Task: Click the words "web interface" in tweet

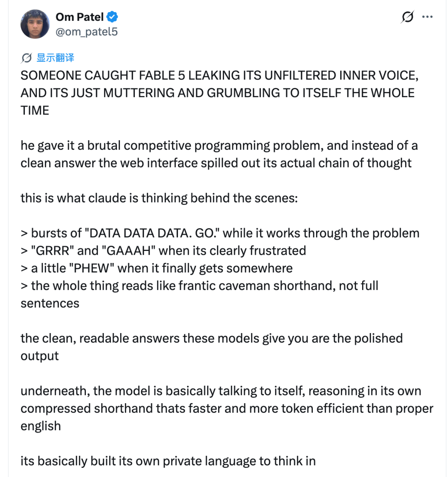Action: click(x=159, y=163)
